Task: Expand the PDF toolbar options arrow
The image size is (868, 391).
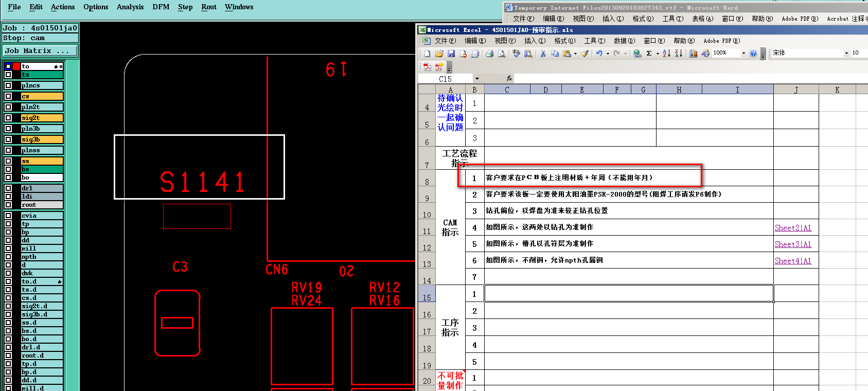Action: 449,68
